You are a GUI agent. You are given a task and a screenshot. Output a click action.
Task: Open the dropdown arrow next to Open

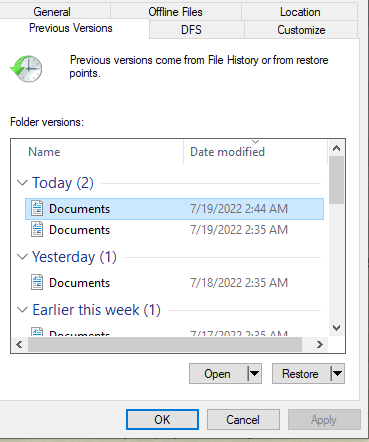254,373
